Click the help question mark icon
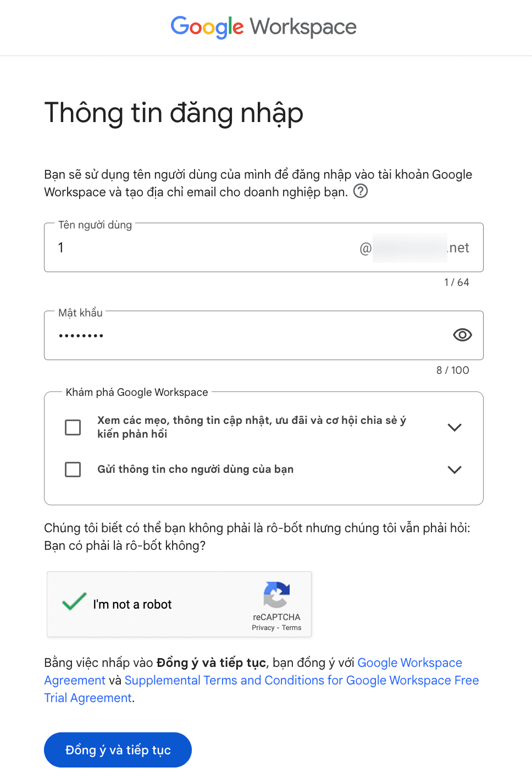This screenshot has height=784, width=532. 361,191
